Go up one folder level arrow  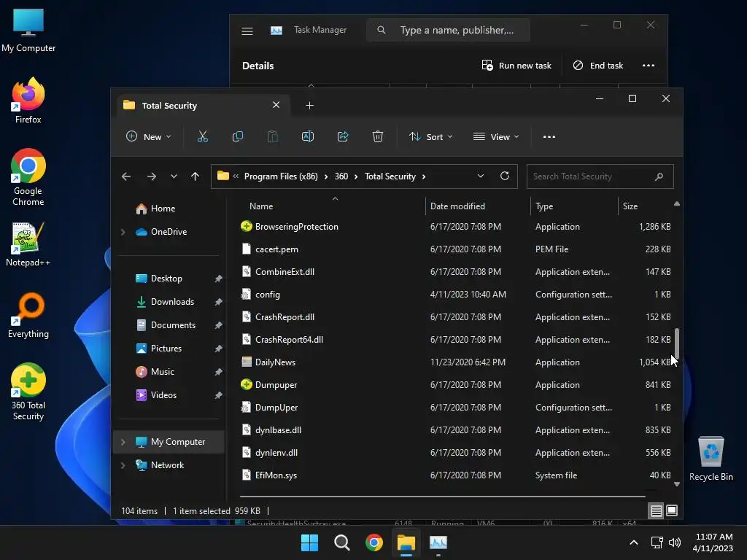click(x=195, y=176)
